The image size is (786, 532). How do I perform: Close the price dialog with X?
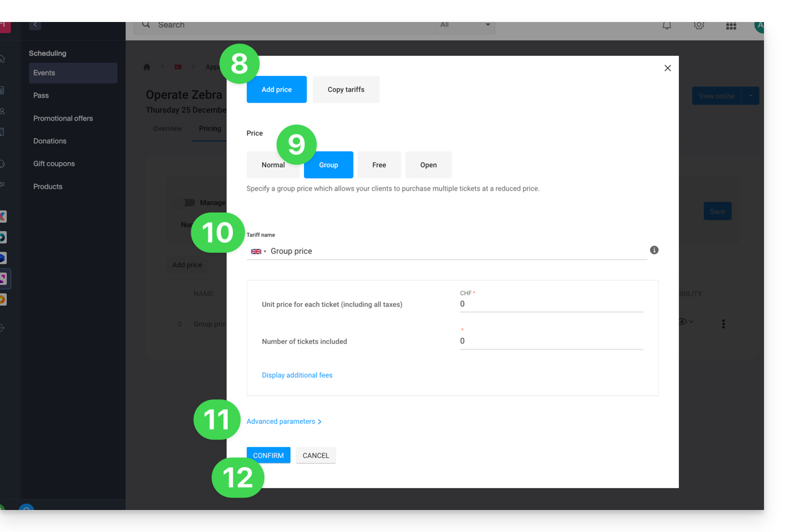668,68
